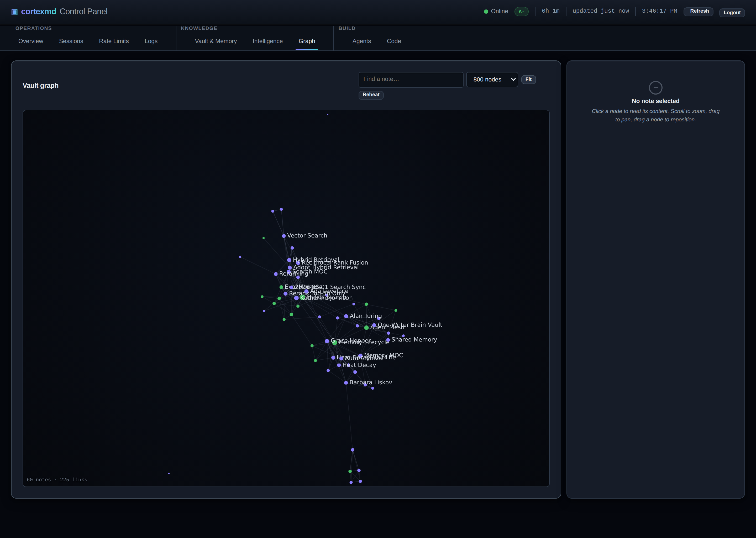Select the Memory MOC node
The image size is (756, 538).
click(360, 356)
